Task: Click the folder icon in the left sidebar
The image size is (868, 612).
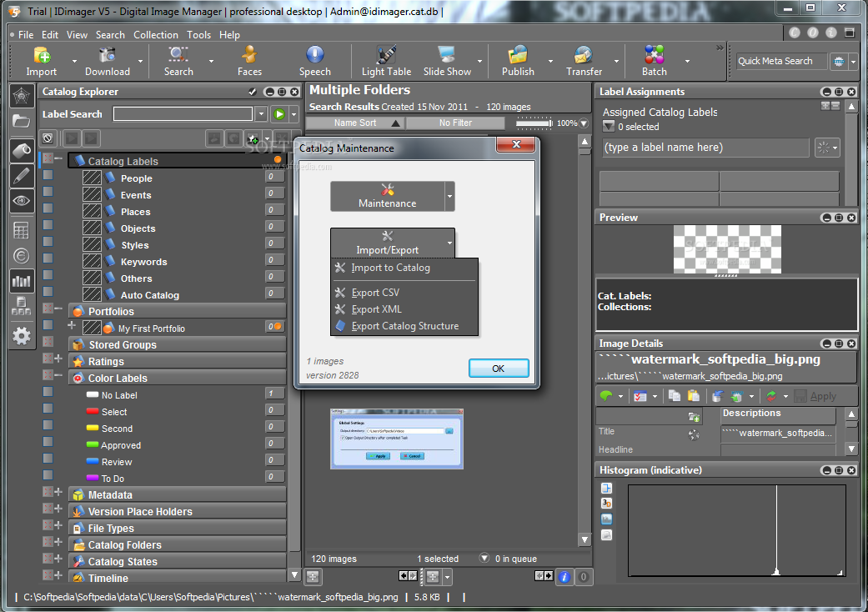Action: coord(22,121)
